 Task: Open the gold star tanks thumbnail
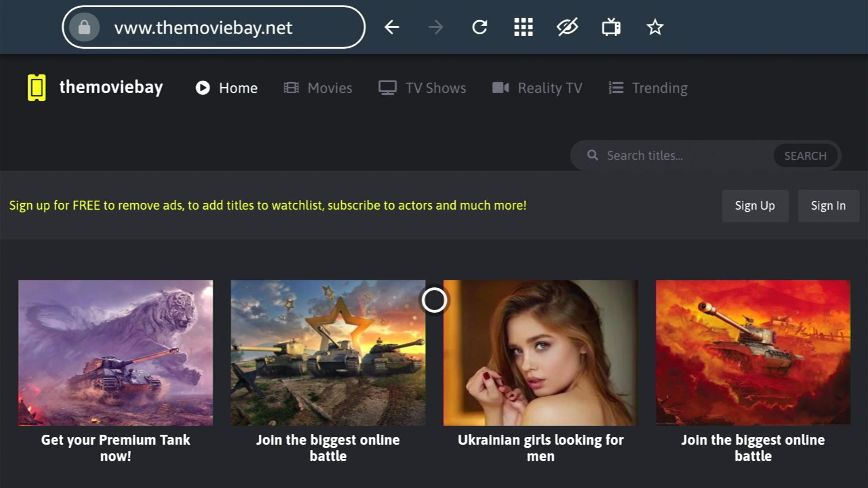click(328, 352)
